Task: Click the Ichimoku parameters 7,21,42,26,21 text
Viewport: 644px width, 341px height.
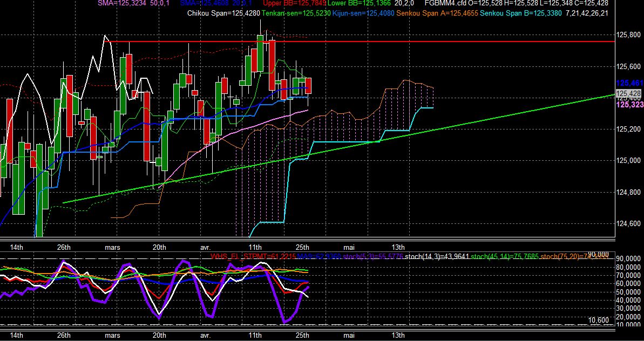Action: point(587,13)
